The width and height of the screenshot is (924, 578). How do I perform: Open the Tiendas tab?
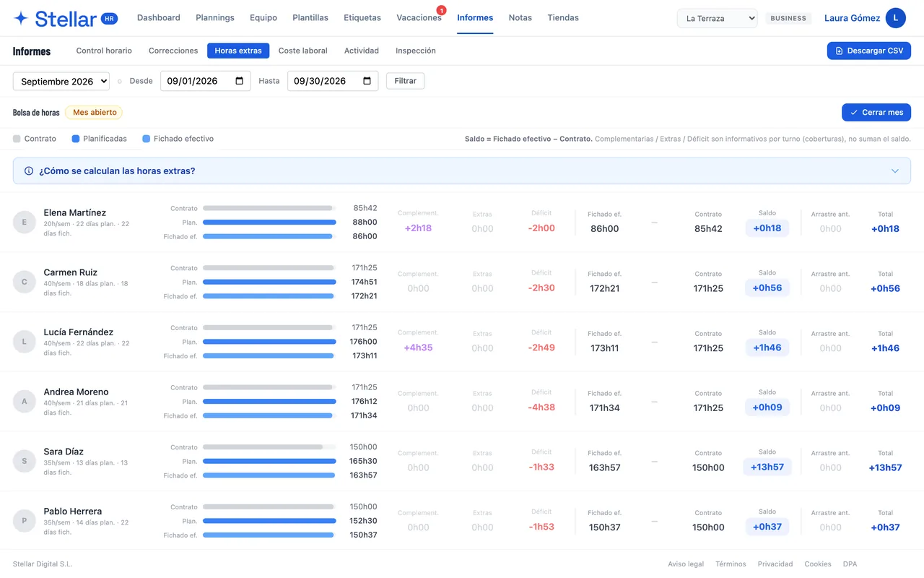click(x=563, y=18)
